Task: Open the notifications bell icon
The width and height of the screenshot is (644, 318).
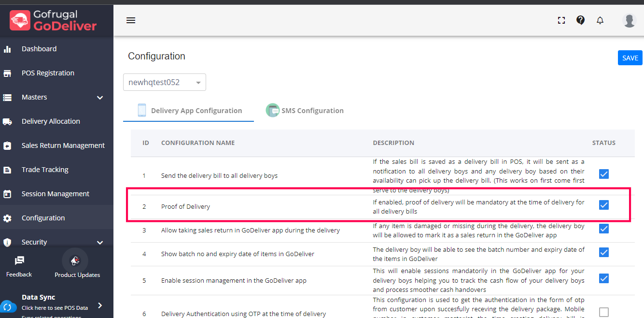Action: coord(600,20)
